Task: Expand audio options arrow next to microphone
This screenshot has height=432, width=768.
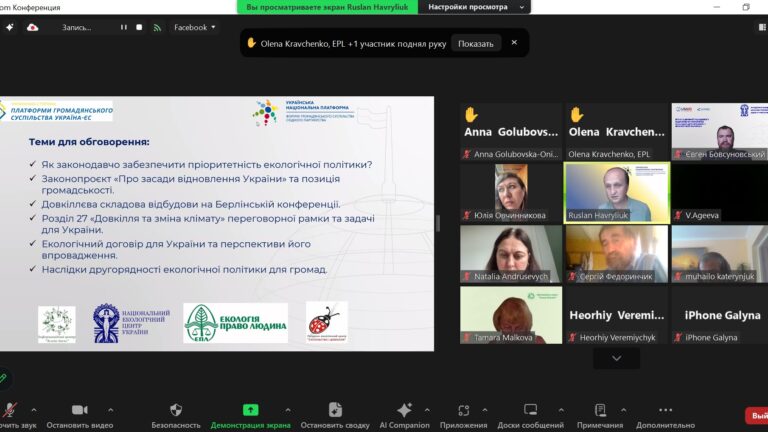Action: 34,409
